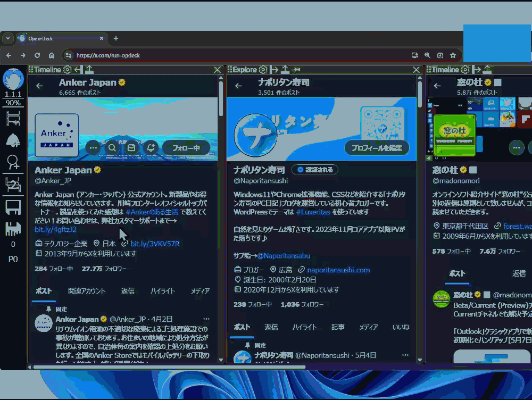Click the OpenDeck bird logo in sidebar
This screenshot has width=532, height=400.
pos(13,79)
